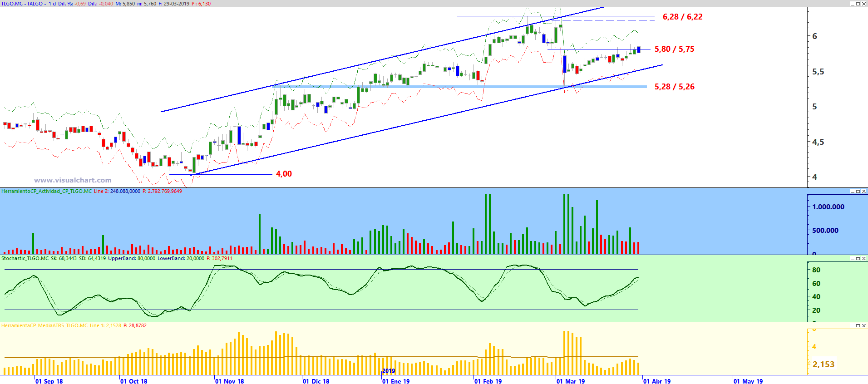Minimize the Stochastic indicator pane

coord(852,259)
